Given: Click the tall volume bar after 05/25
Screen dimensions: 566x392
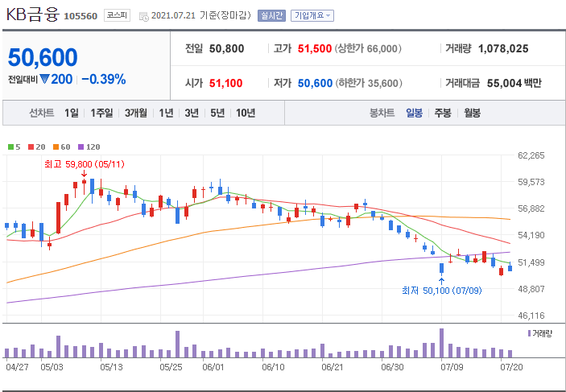Looking at the screenshot, I should [x=177, y=344].
